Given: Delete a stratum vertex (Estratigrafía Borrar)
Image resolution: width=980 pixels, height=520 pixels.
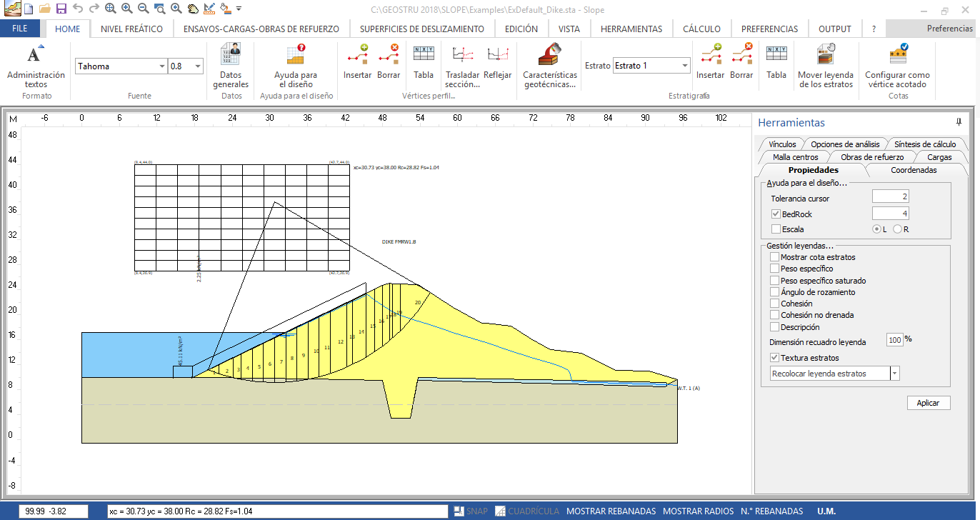Looking at the screenshot, I should click(x=741, y=61).
